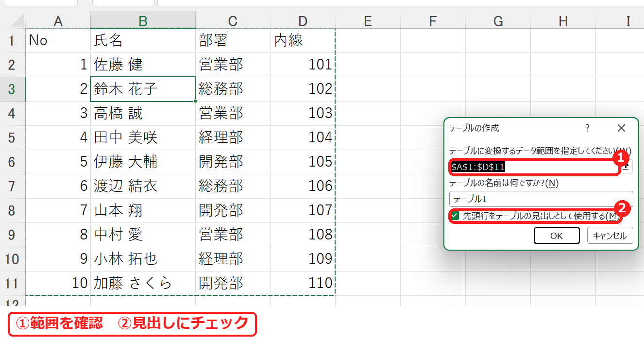The width and height of the screenshot is (644, 340).
Task: Click No cell with value 10
Action: [x=58, y=283]
